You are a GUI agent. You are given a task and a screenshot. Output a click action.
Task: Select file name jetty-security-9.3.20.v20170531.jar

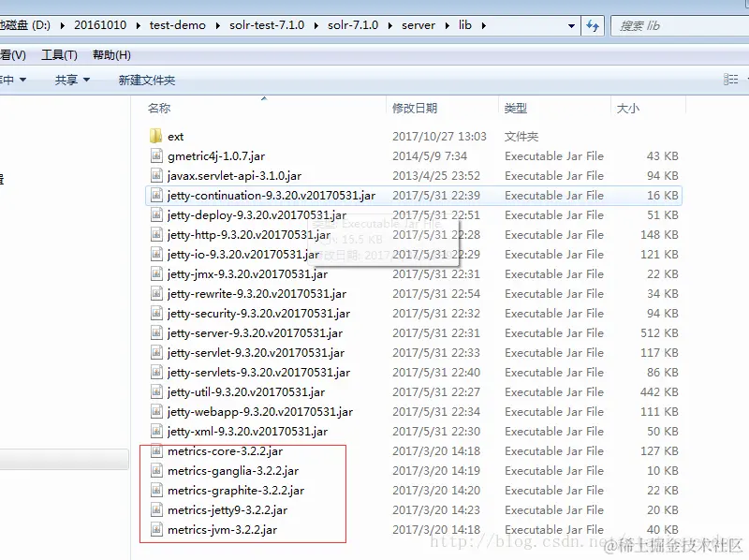pyautogui.click(x=259, y=314)
